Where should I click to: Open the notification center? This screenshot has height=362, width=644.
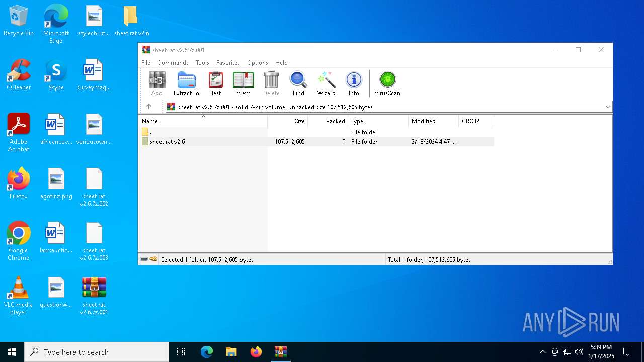click(627, 352)
